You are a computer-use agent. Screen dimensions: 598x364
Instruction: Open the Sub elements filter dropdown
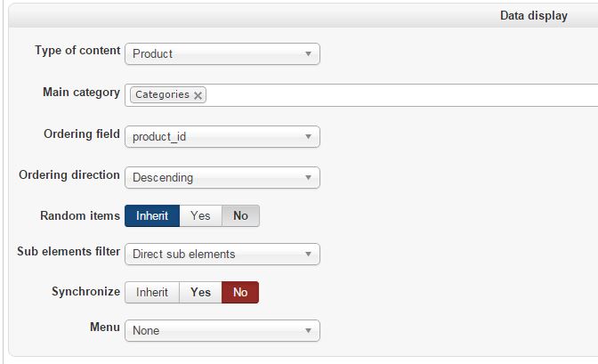point(222,254)
